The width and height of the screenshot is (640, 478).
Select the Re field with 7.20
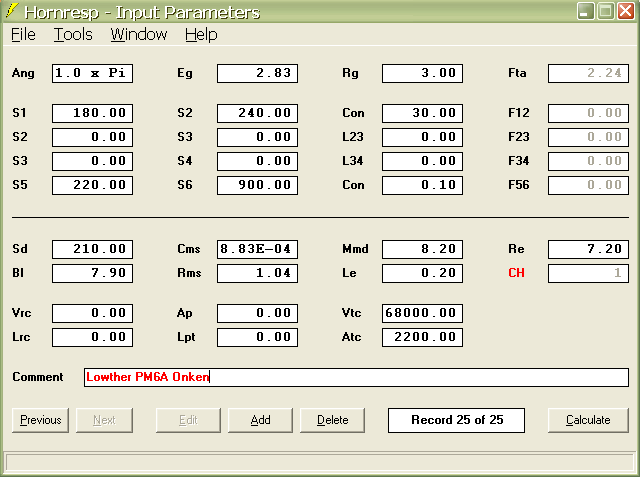click(588, 249)
